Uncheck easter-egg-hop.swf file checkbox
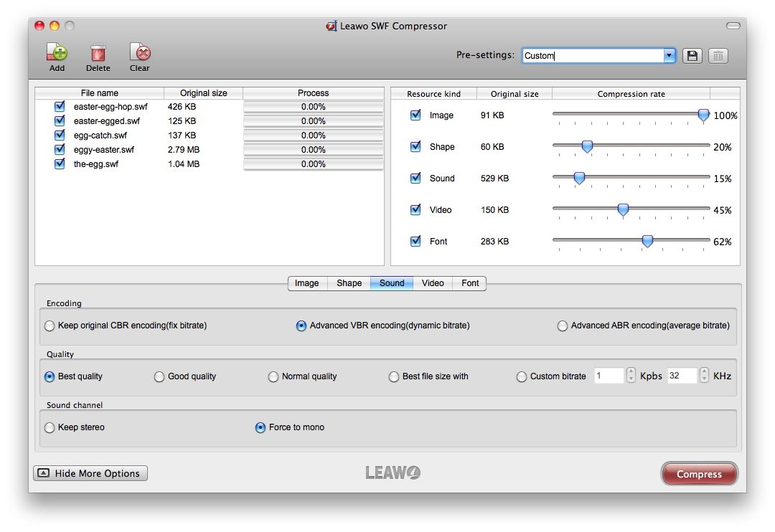 pyautogui.click(x=60, y=106)
